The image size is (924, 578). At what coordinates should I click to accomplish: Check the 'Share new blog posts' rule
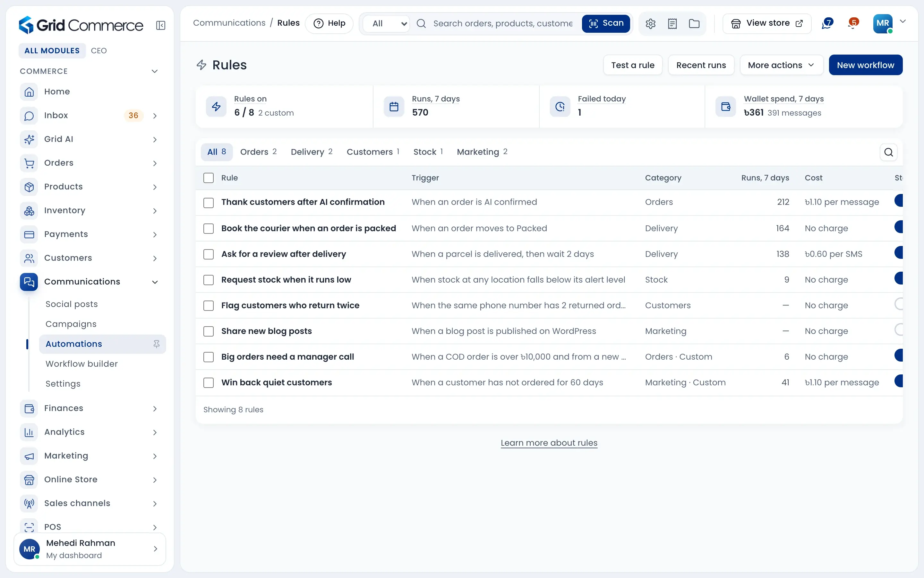coord(209,331)
